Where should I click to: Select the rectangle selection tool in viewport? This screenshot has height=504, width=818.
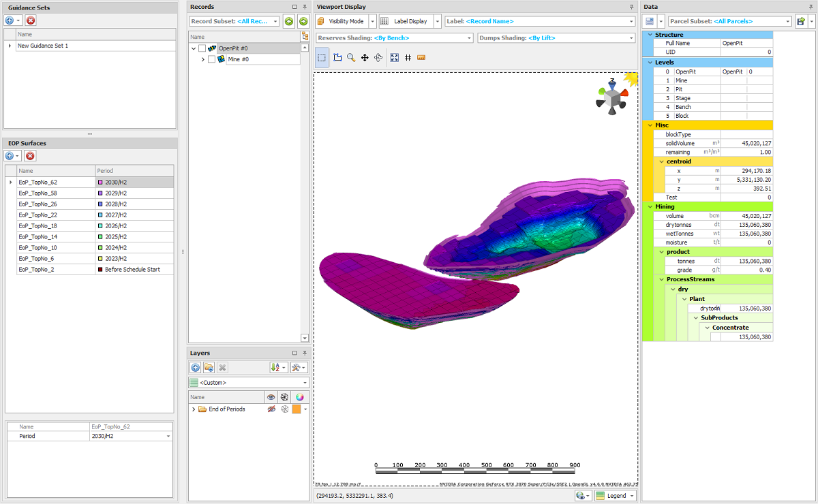322,58
